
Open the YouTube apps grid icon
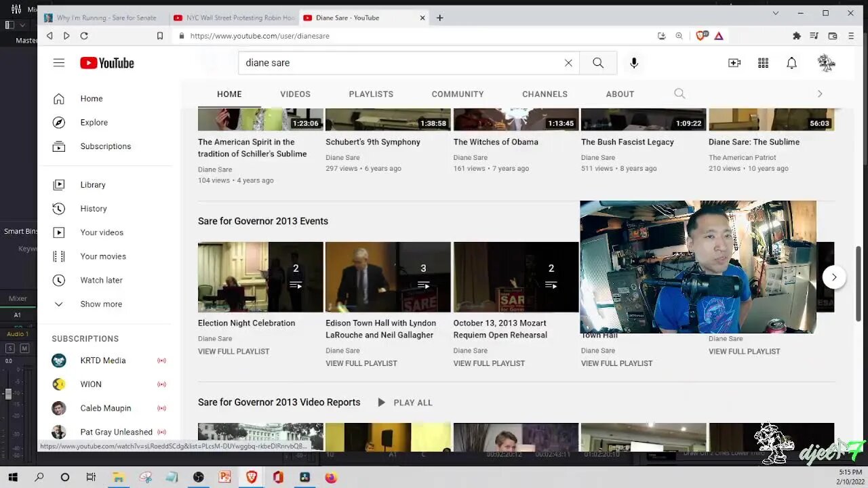coord(763,63)
